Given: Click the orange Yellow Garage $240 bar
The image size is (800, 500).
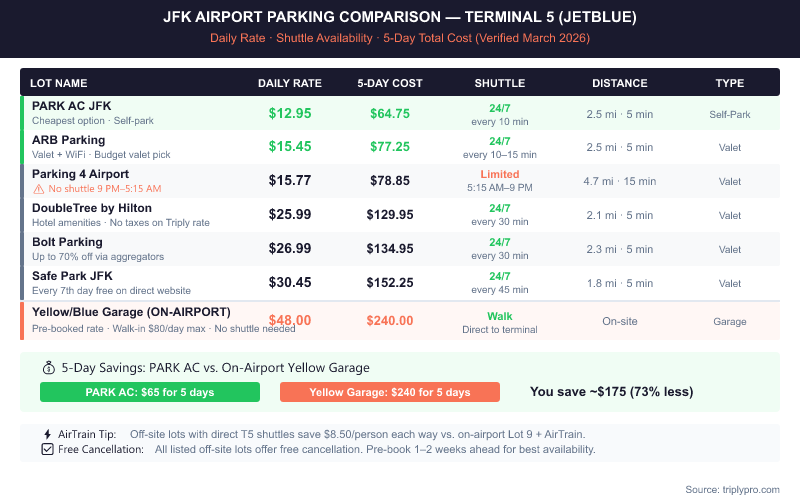Looking at the screenshot, I should [x=390, y=392].
